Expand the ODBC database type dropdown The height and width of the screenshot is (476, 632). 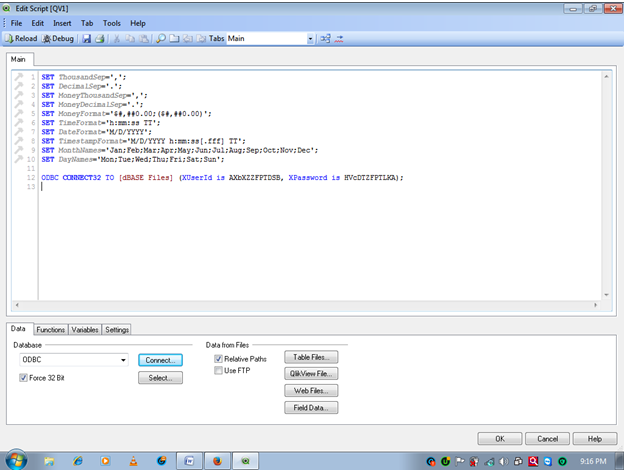click(123, 360)
